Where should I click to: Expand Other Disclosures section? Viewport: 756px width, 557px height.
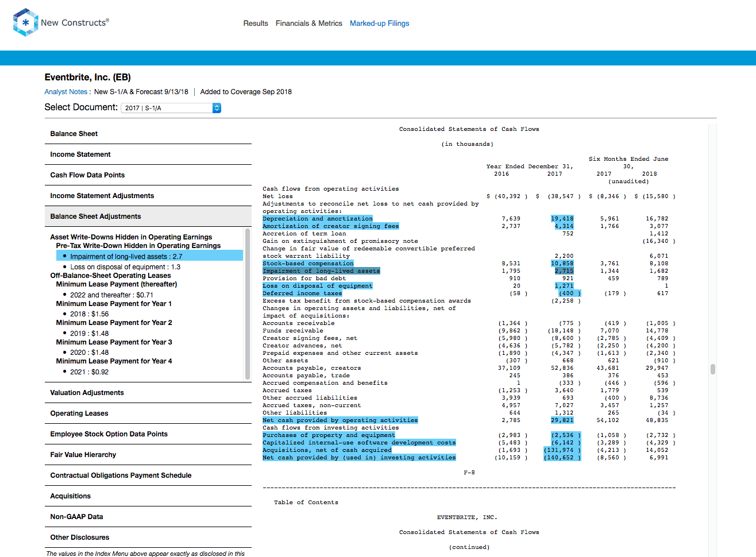point(148,537)
